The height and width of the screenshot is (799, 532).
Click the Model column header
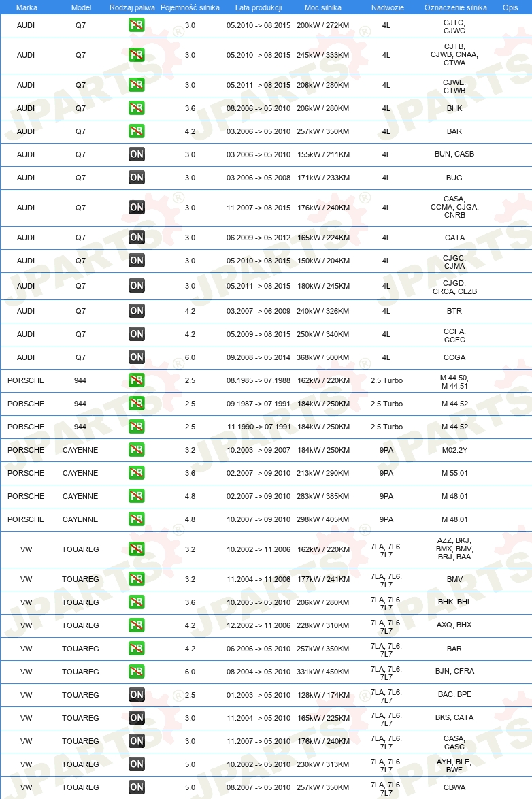(x=81, y=7)
